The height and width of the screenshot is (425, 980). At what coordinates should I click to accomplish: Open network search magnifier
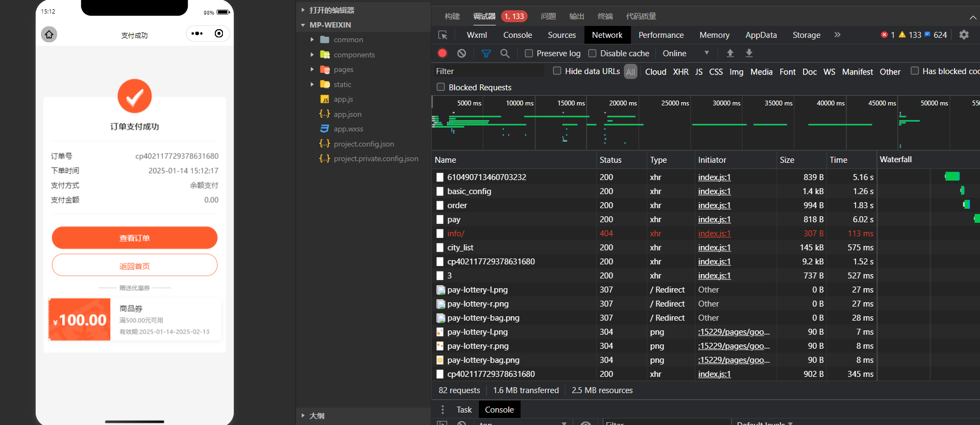point(505,54)
